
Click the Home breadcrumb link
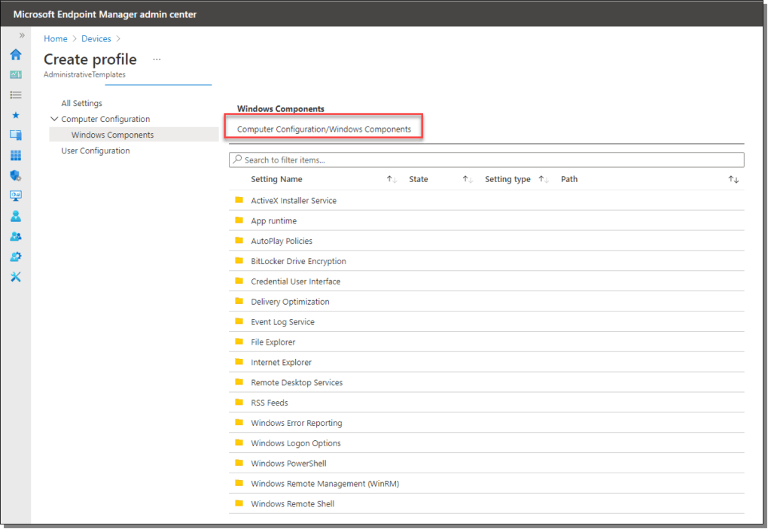click(56, 38)
